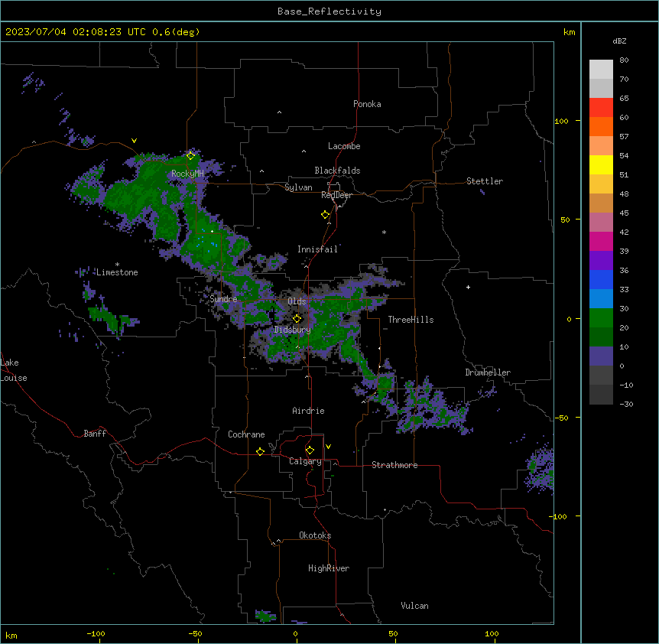Click the -30 value on dBZ legend
Screen dimensions: 659x644
point(626,404)
